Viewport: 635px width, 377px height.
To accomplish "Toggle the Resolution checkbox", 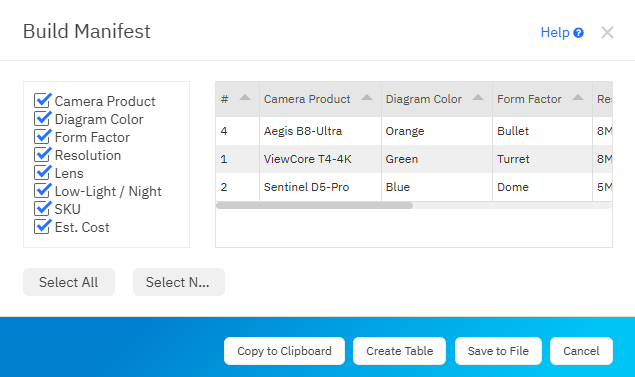I will (42, 155).
